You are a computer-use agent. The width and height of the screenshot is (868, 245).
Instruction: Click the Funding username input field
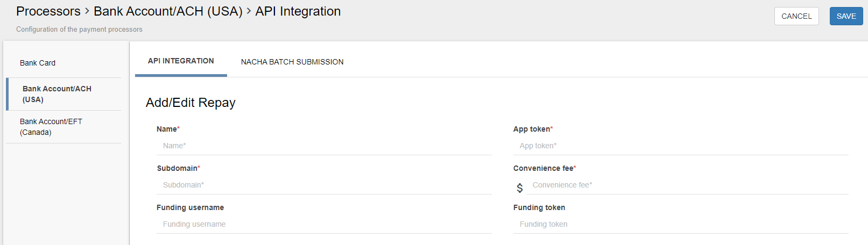pyautogui.click(x=324, y=224)
